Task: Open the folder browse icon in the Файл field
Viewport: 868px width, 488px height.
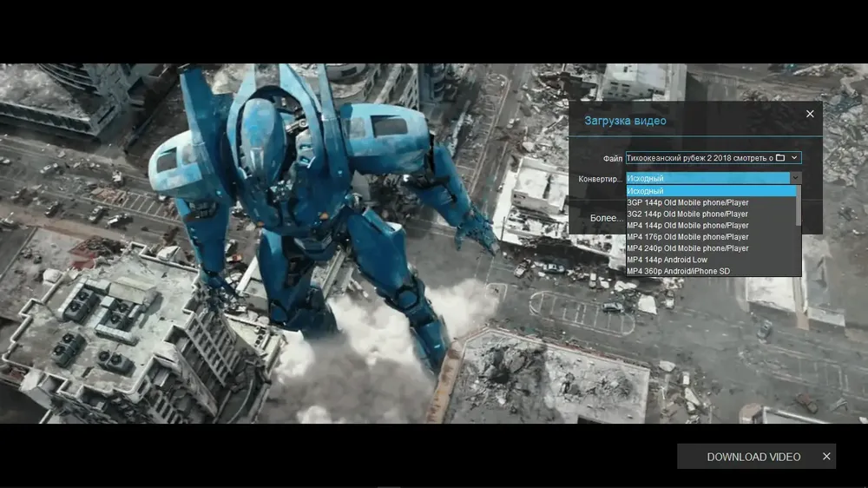Action: pyautogui.click(x=780, y=158)
